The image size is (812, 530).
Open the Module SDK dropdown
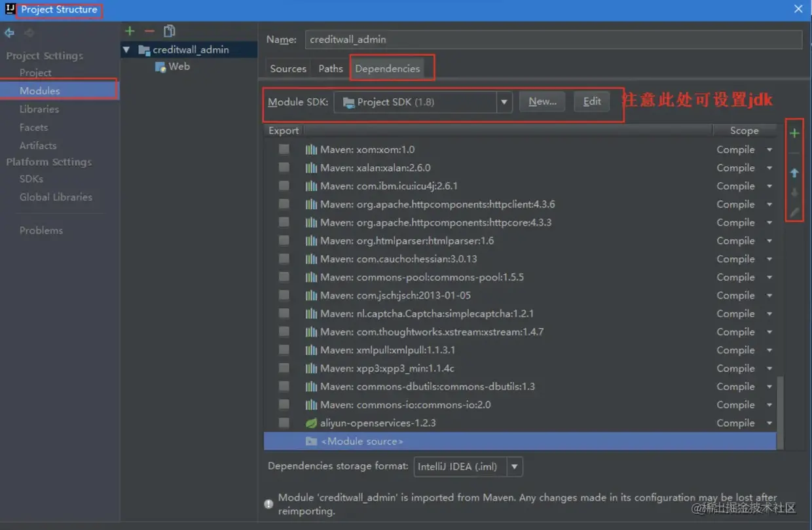click(x=504, y=102)
